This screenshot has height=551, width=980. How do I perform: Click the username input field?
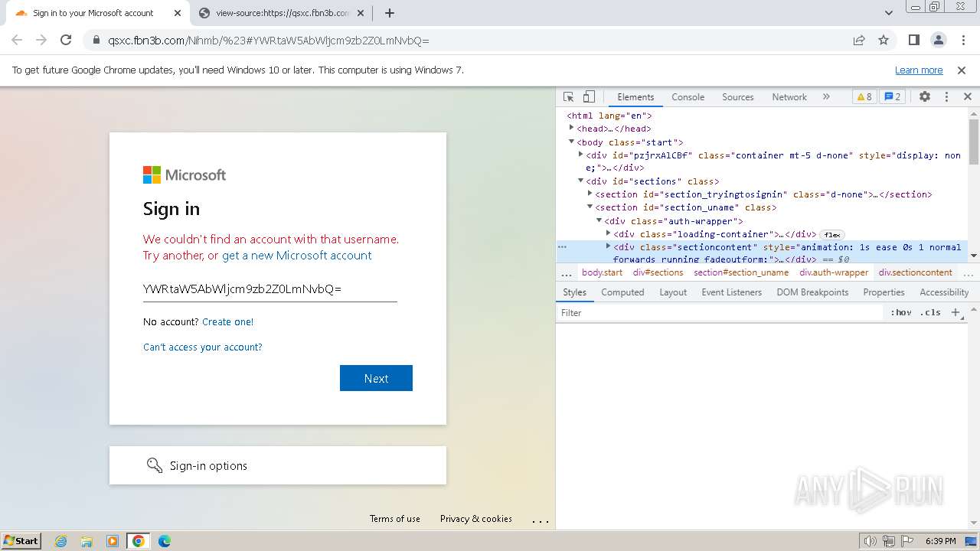click(269, 289)
